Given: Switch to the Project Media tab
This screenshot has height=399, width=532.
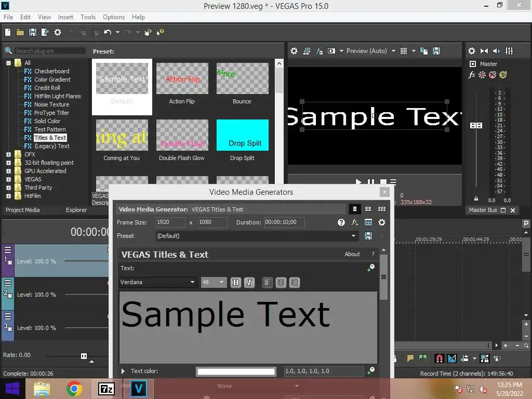Looking at the screenshot, I should click(x=23, y=210).
